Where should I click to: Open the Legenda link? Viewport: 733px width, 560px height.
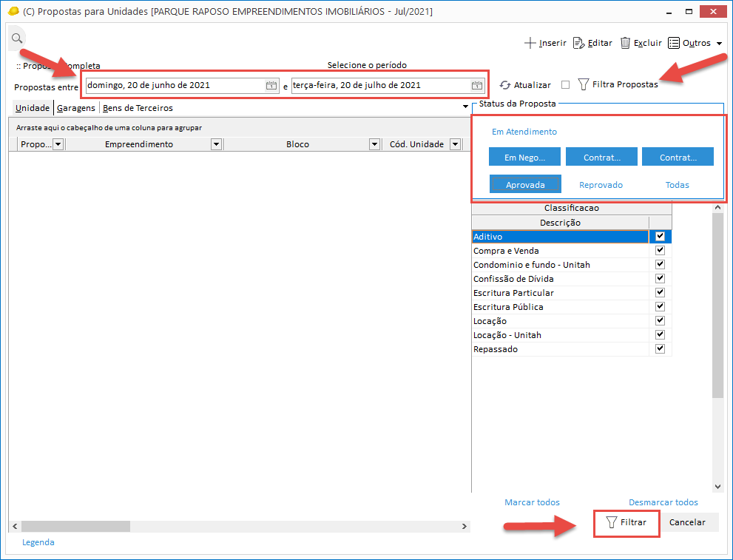tap(38, 542)
